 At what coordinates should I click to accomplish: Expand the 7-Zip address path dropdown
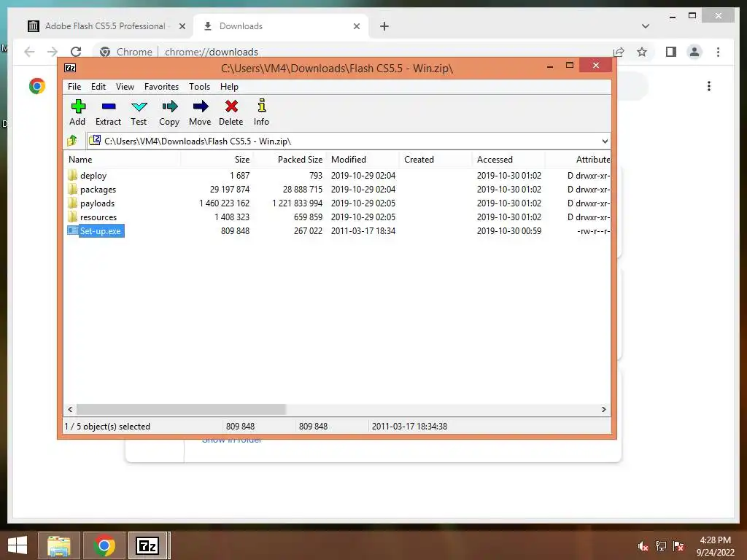click(605, 141)
